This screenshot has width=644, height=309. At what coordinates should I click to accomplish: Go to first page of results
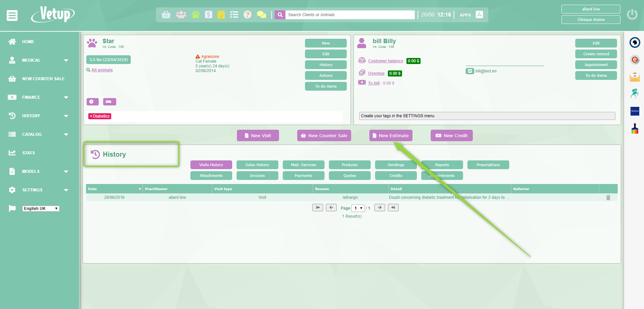[x=318, y=208]
